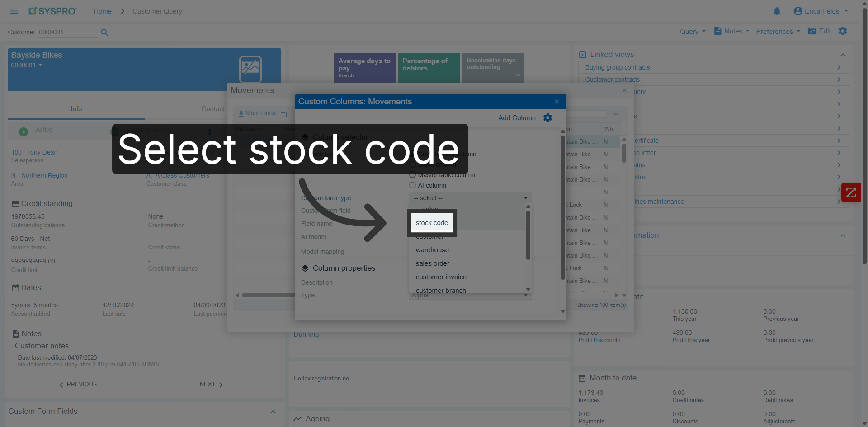
Task: Click Linked views panel icon
Action: pyautogui.click(x=583, y=55)
